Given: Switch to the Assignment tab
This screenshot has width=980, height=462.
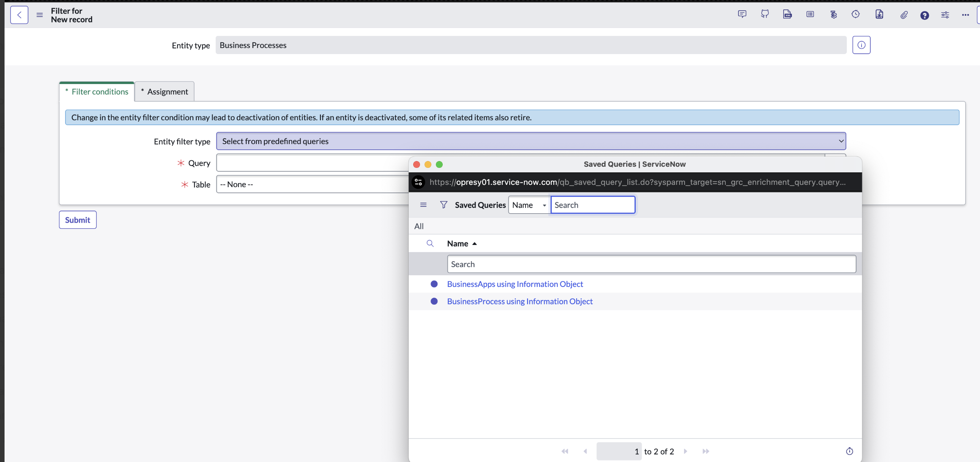Looking at the screenshot, I should click(x=164, y=91).
